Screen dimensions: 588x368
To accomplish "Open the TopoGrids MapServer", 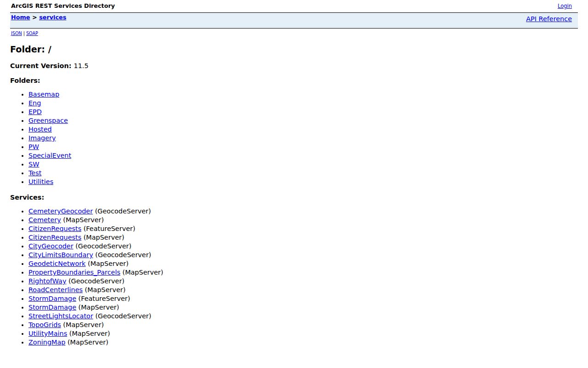I will (x=45, y=325).
